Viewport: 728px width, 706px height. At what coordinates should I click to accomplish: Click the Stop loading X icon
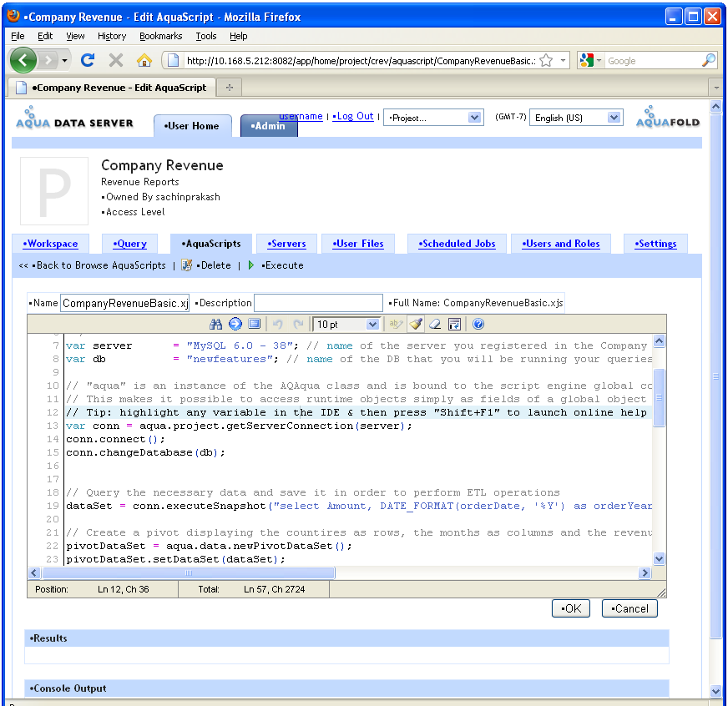click(115, 60)
